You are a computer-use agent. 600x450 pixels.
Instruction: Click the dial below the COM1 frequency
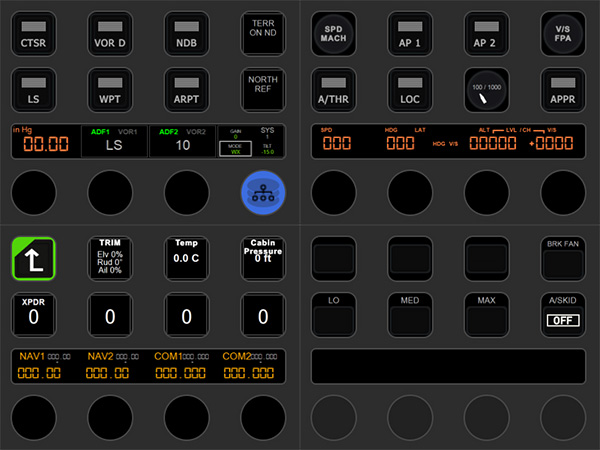pyautogui.click(x=187, y=417)
